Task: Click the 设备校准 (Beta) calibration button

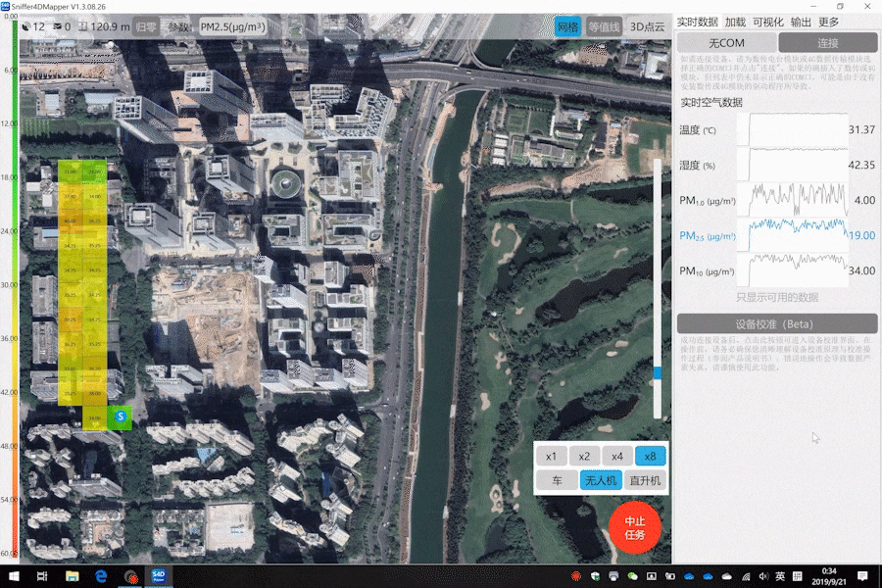Action: (777, 323)
